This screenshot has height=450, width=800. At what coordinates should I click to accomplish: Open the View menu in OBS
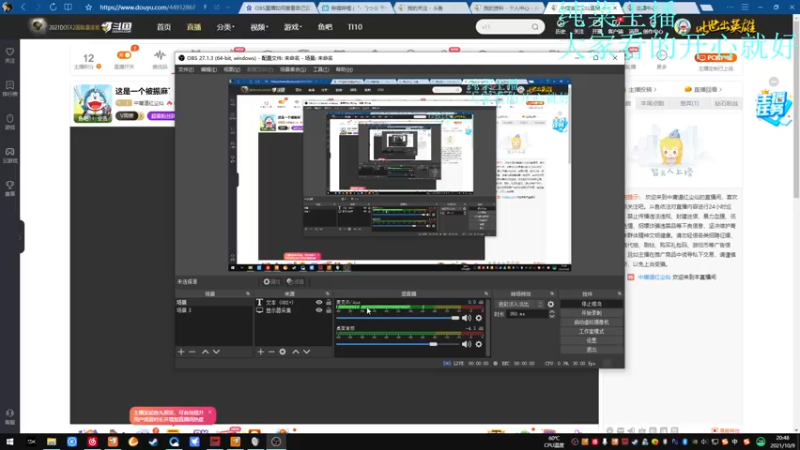pos(232,69)
